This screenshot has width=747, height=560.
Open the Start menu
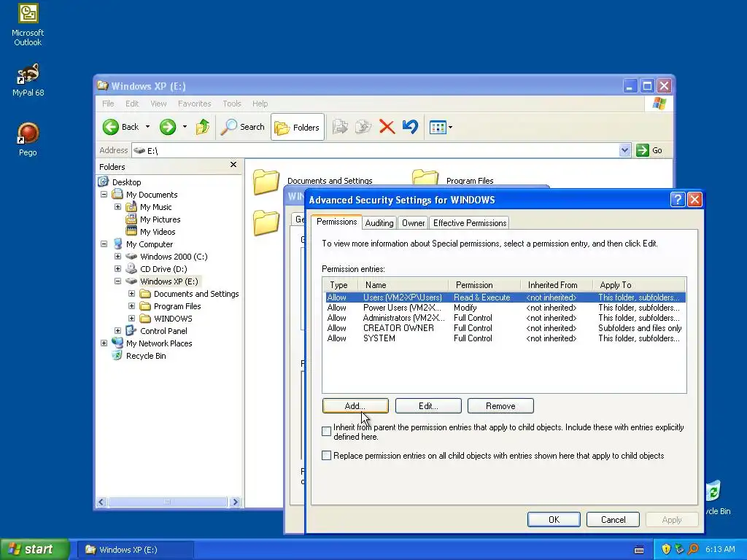click(x=34, y=549)
